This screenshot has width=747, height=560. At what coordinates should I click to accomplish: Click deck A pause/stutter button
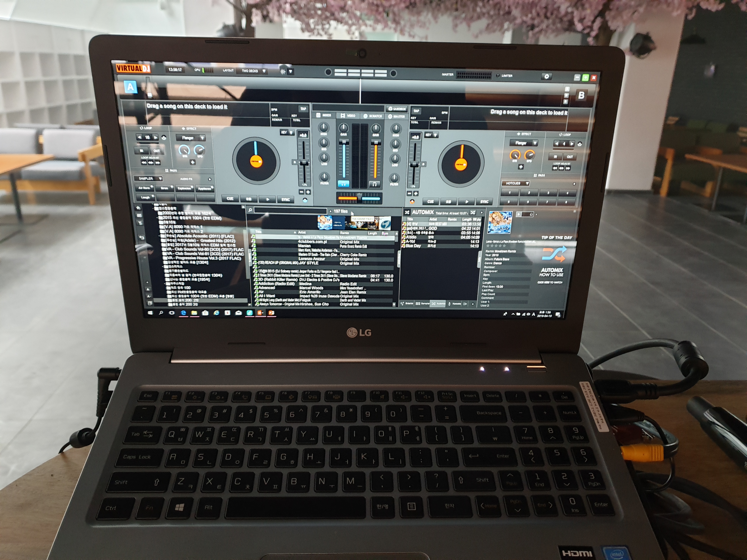[249, 199]
